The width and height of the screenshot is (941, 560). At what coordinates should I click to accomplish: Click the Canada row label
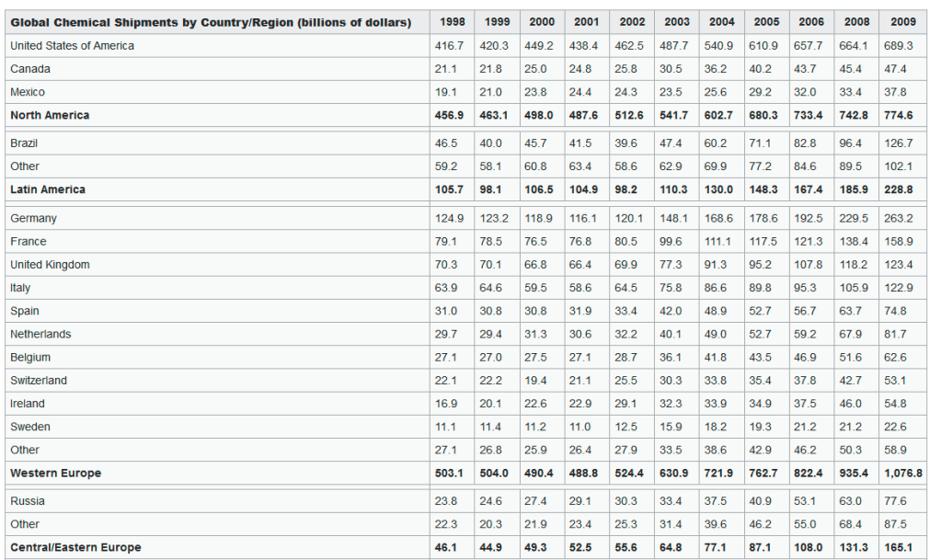[30, 69]
